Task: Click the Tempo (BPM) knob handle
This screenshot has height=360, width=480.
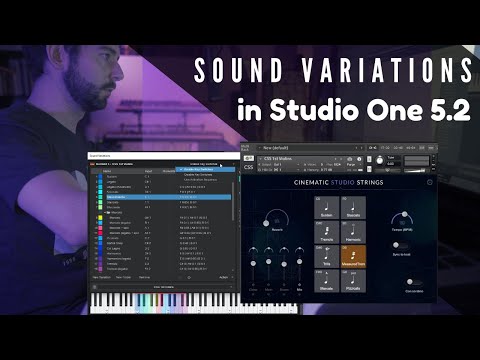Action: click(x=404, y=214)
